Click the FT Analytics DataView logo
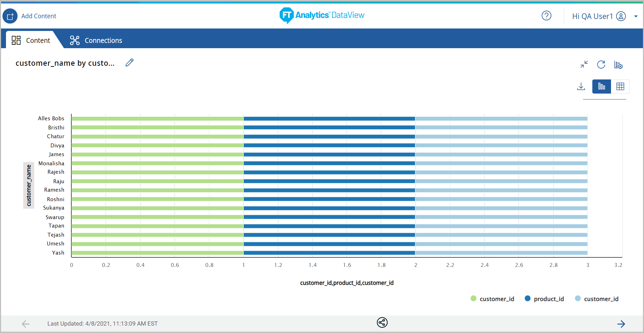Viewport: 644px width, 333px height. pyautogui.click(x=321, y=16)
